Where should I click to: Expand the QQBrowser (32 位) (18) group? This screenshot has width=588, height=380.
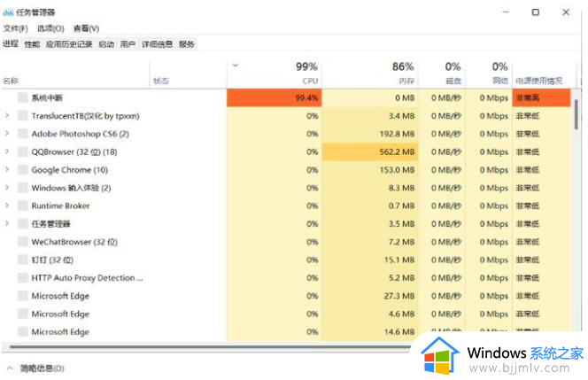[7, 151]
